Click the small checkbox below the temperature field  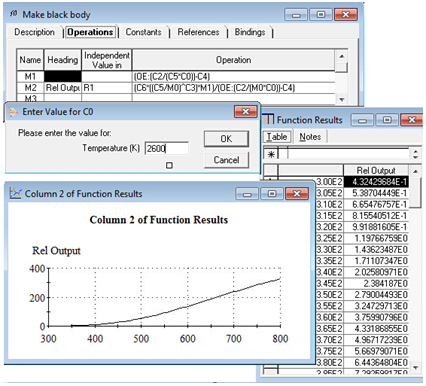point(169,165)
